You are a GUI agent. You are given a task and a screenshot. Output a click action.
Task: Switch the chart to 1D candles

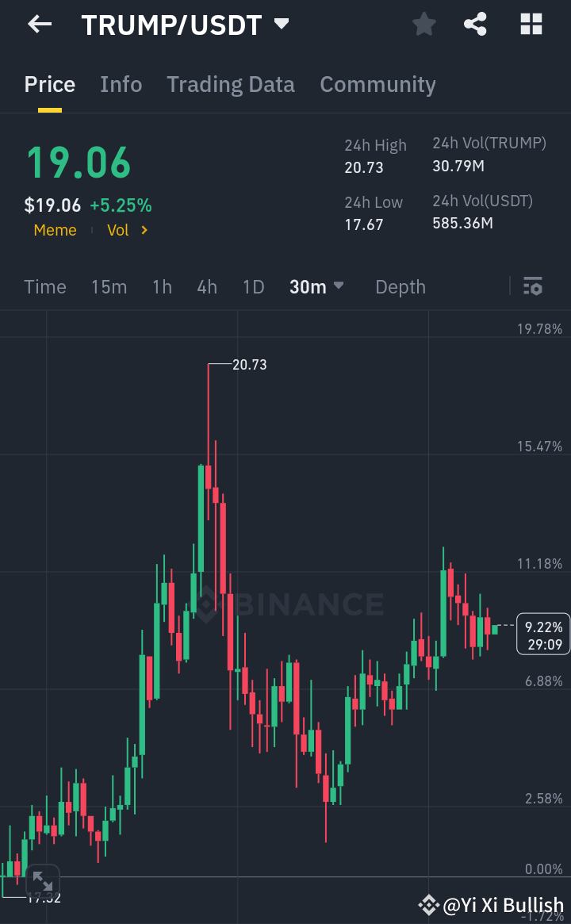[x=253, y=287]
